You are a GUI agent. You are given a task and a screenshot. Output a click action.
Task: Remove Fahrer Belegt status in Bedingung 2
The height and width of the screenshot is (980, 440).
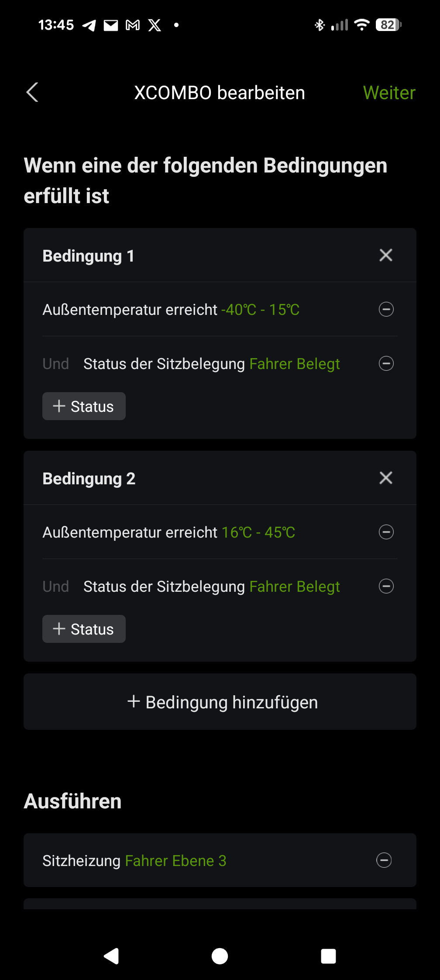(x=386, y=586)
